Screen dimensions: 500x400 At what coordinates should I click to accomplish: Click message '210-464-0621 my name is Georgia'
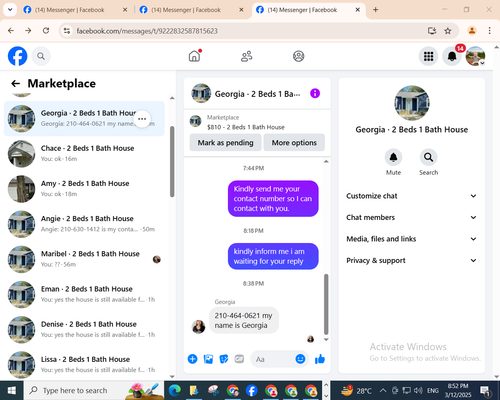pyautogui.click(x=244, y=320)
